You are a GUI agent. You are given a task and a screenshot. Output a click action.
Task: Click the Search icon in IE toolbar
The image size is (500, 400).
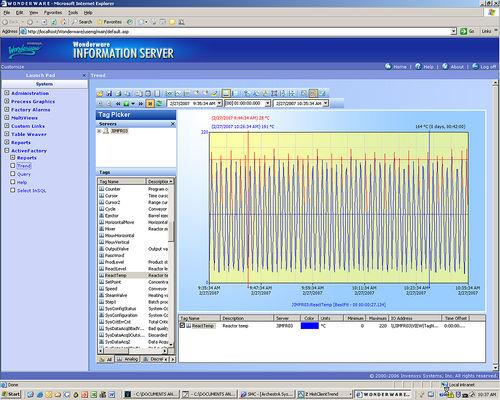[x=74, y=22]
